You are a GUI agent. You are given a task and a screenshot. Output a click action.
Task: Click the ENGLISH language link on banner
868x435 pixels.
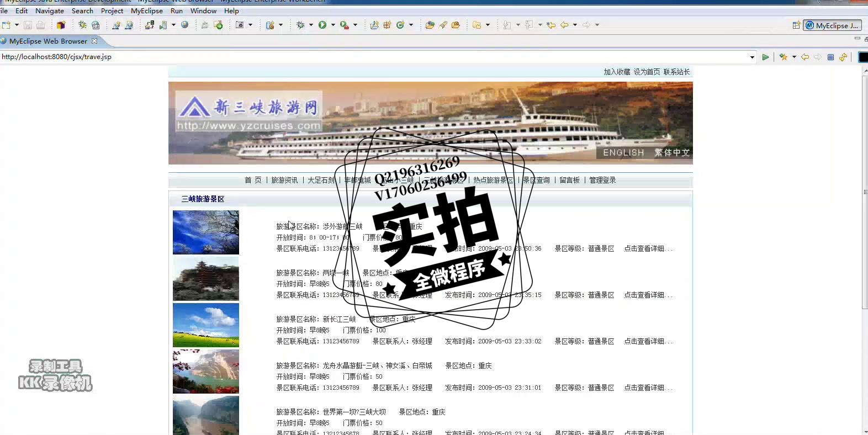click(623, 152)
